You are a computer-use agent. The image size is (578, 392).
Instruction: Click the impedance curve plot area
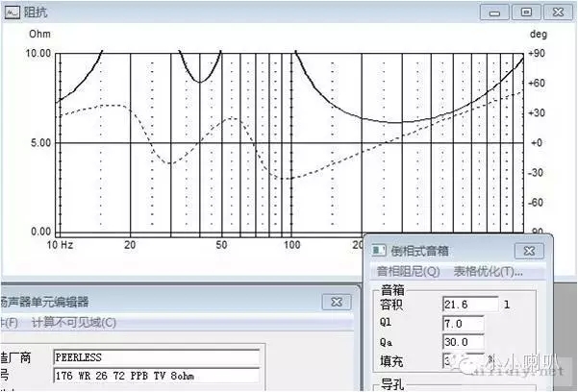click(x=289, y=144)
